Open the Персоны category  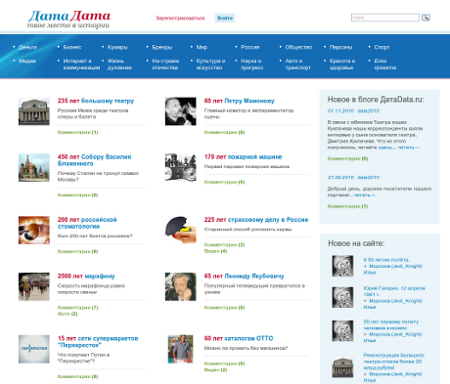click(x=341, y=47)
